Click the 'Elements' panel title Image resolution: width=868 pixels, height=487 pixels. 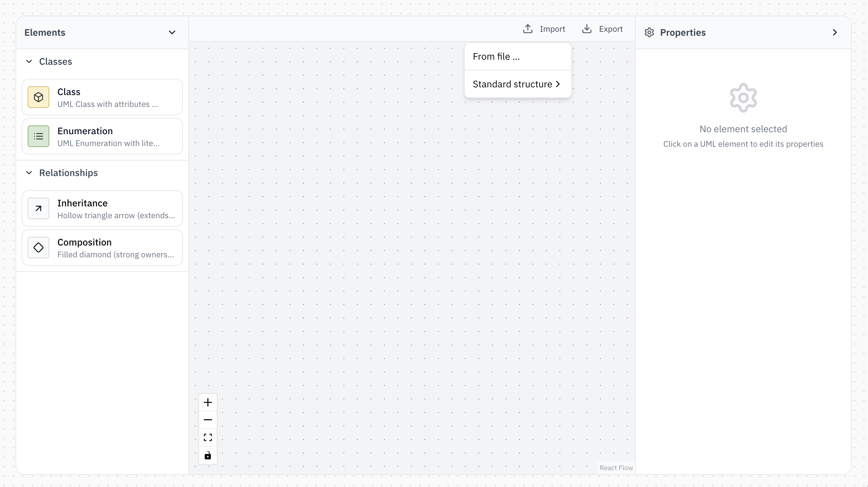45,32
